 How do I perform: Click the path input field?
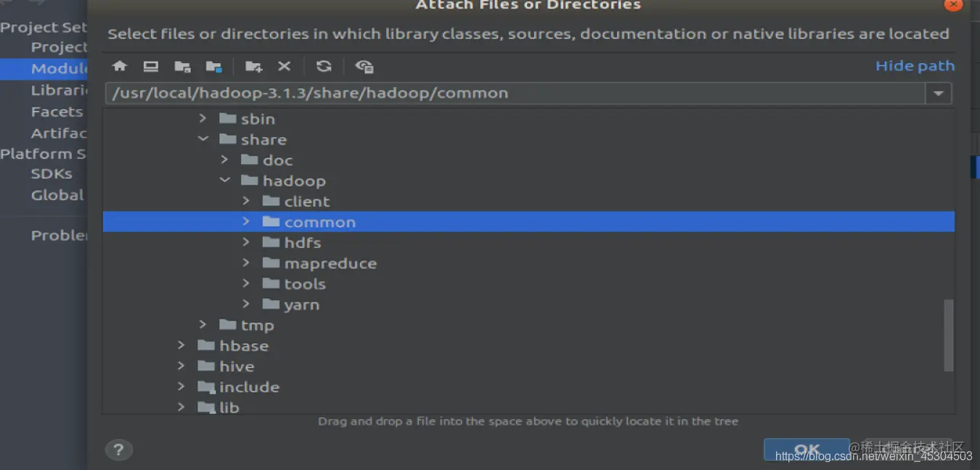515,94
